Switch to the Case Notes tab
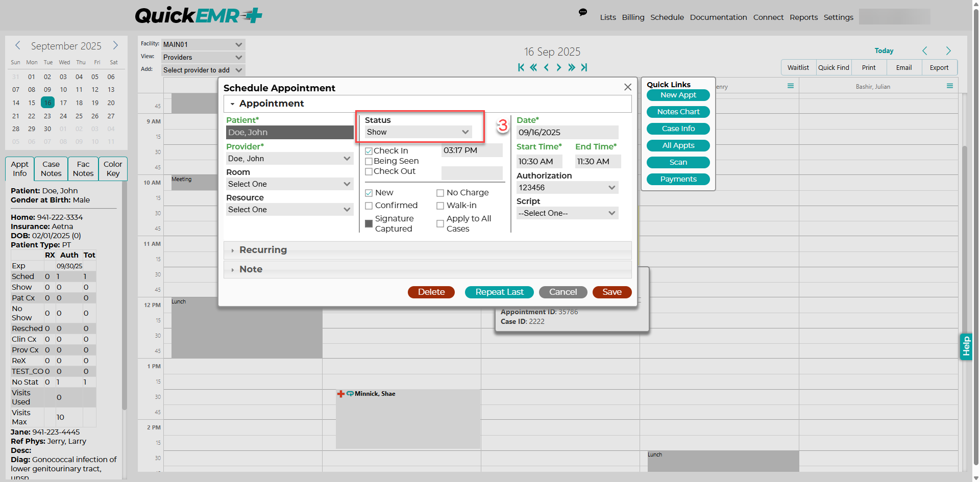This screenshot has height=482, width=980. [x=51, y=169]
